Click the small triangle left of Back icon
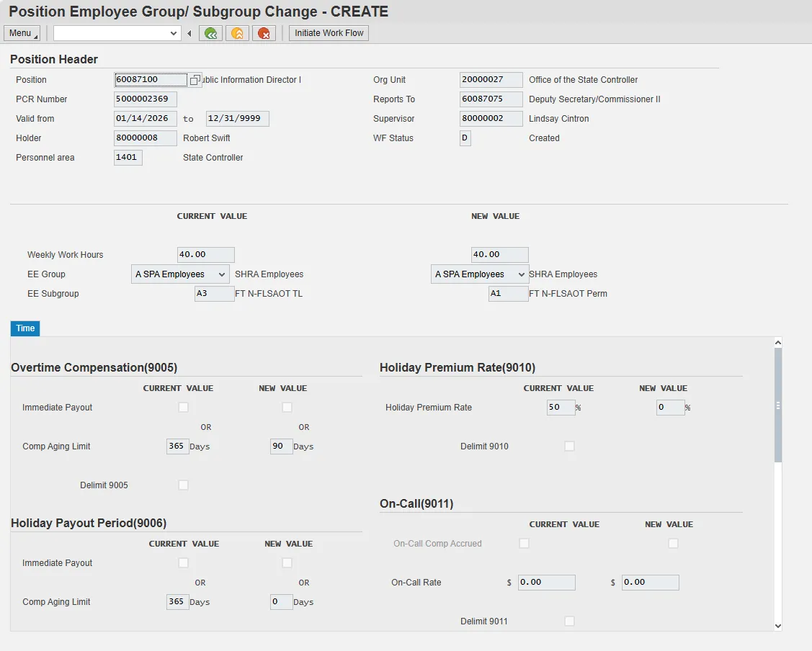The width and height of the screenshot is (812, 651). point(189,33)
